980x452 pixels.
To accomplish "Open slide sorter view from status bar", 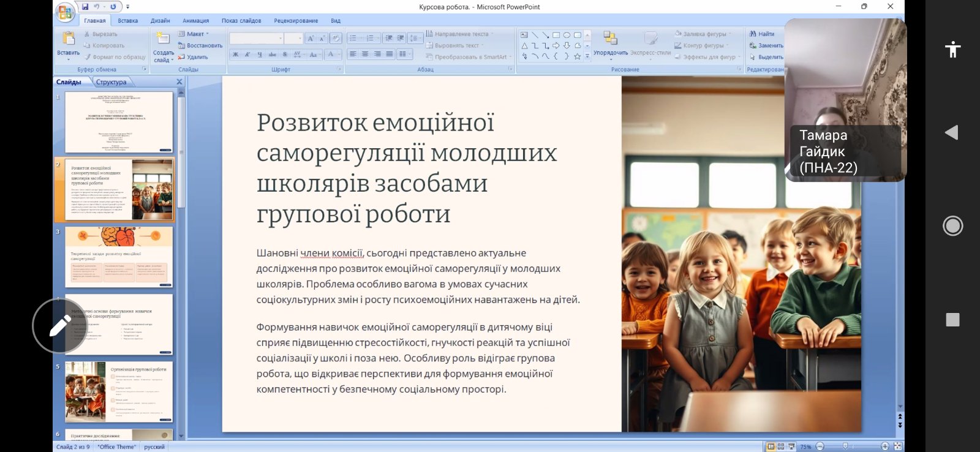I will pos(781,446).
